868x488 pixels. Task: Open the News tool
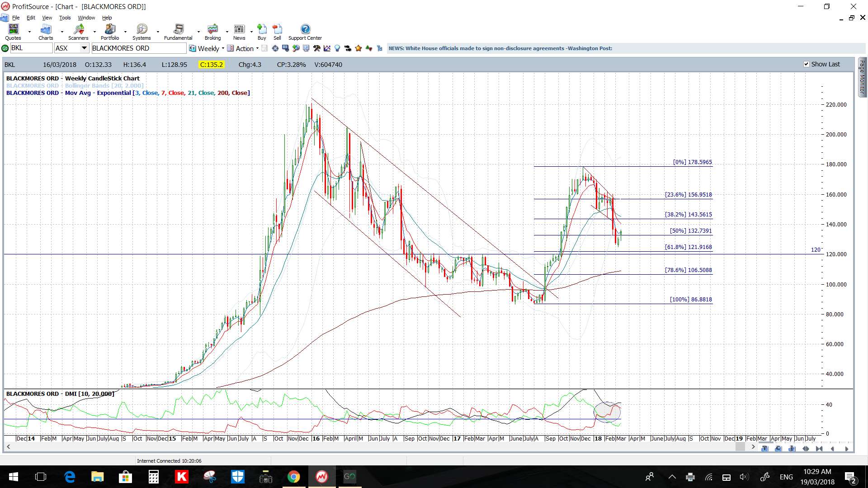(x=239, y=32)
